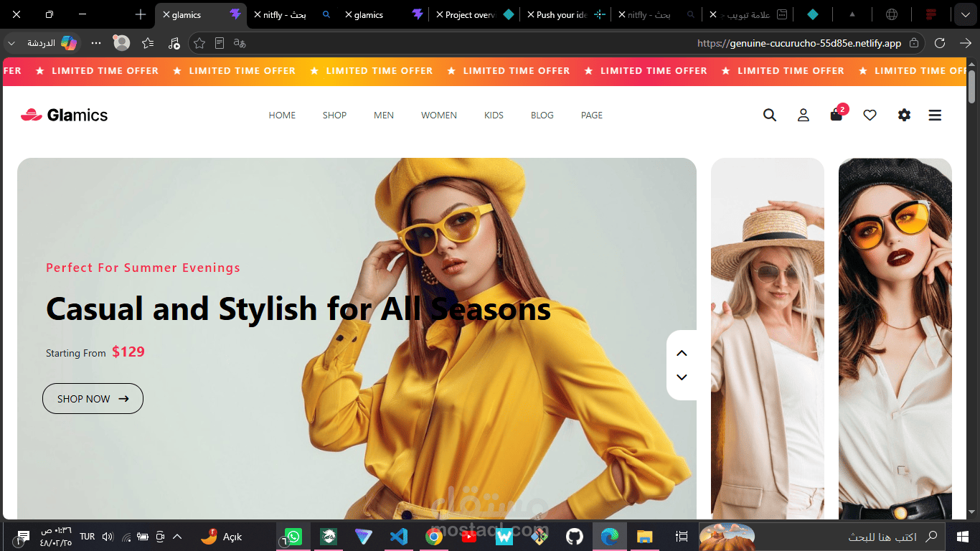Click the browser forward arrow
The image size is (980, 551).
click(x=966, y=43)
